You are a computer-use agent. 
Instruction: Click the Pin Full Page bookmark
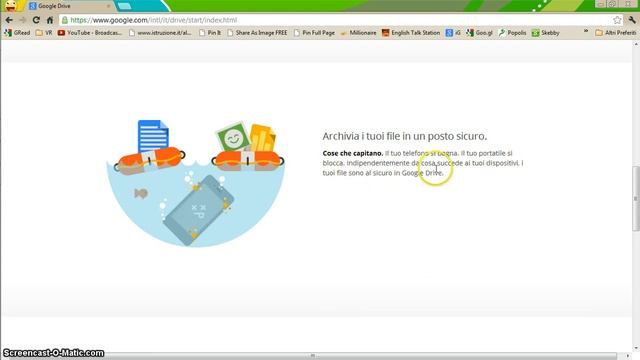[314, 33]
